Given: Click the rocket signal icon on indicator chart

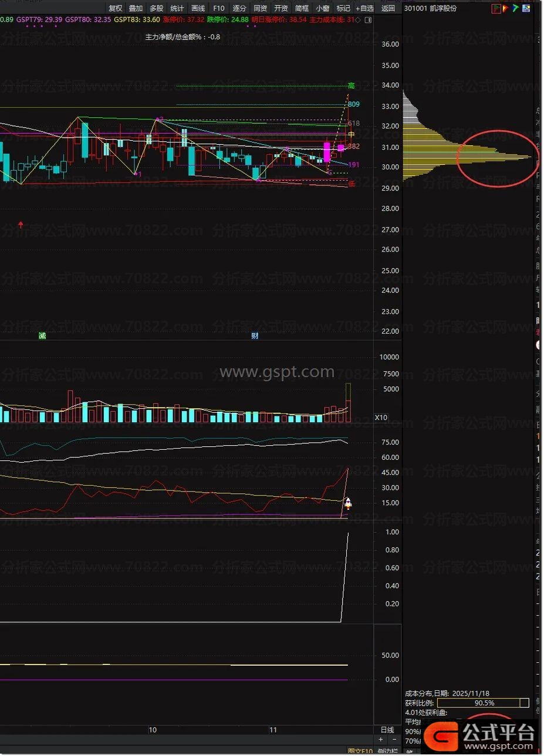Looking at the screenshot, I should click(347, 503).
